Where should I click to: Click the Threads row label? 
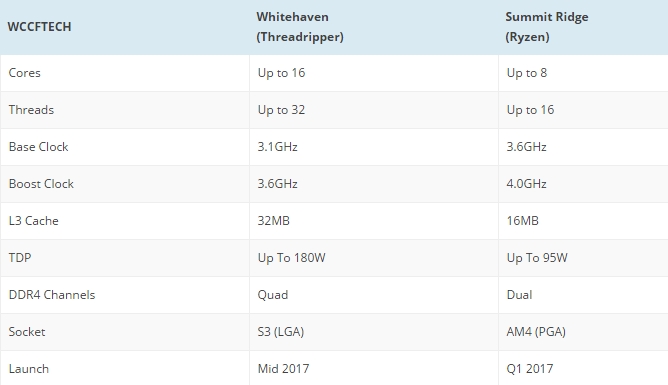31,110
